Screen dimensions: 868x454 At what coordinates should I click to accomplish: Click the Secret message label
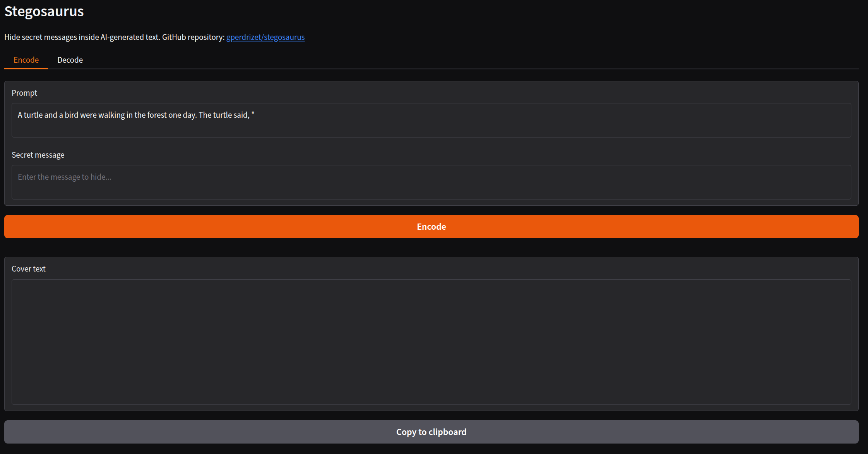[x=38, y=155]
